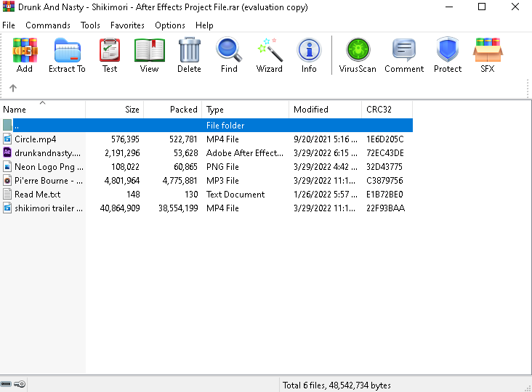Click CRC32 value 1E6D205C

click(x=385, y=139)
